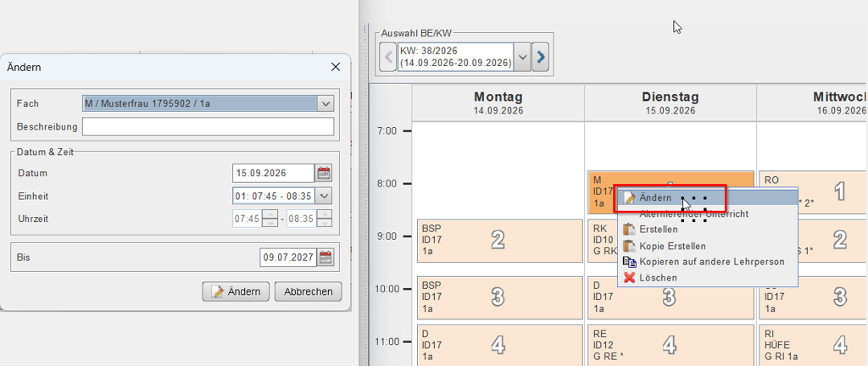Decrease the 08:35 end time spinner
Image resolution: width=868 pixels, height=366 pixels.
325,223
